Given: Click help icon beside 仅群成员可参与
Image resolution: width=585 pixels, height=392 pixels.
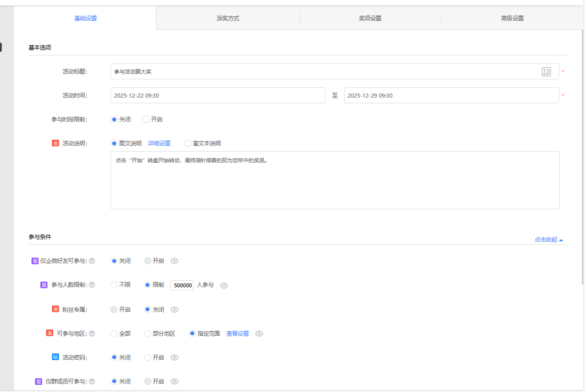Looking at the screenshot, I should (92, 381).
